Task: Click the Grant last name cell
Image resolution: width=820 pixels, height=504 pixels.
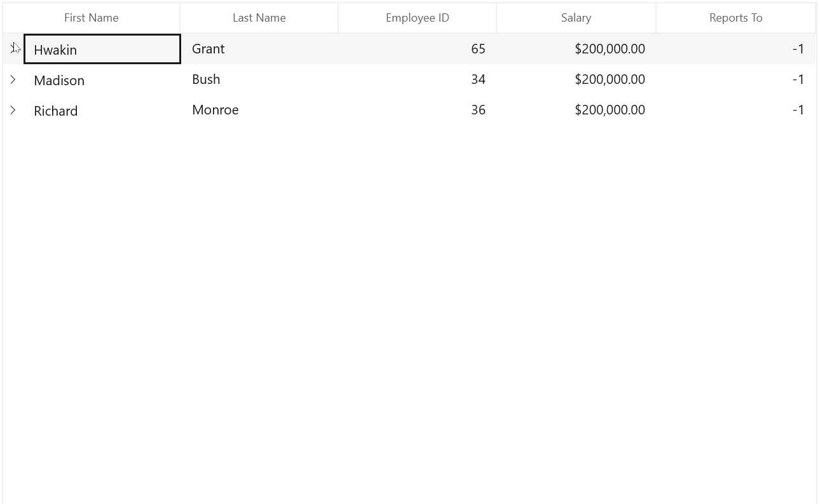Action: (259, 48)
